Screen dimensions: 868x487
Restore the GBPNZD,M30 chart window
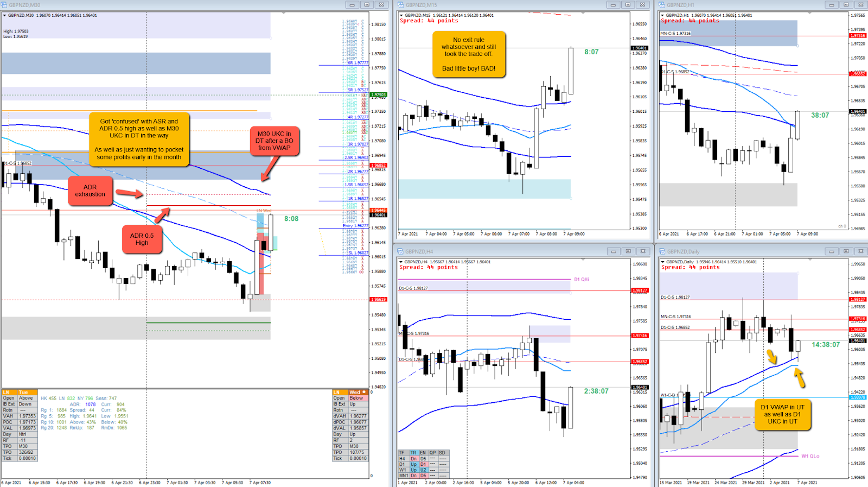(367, 5)
